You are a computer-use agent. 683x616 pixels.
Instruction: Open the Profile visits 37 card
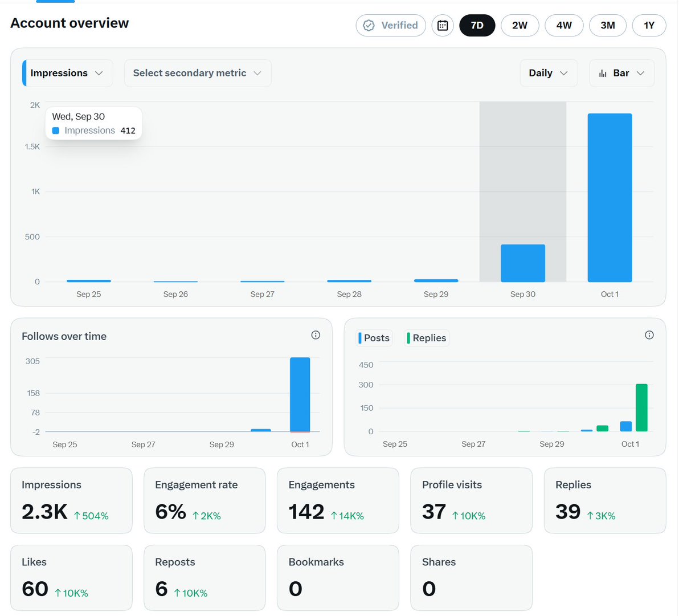(x=471, y=500)
